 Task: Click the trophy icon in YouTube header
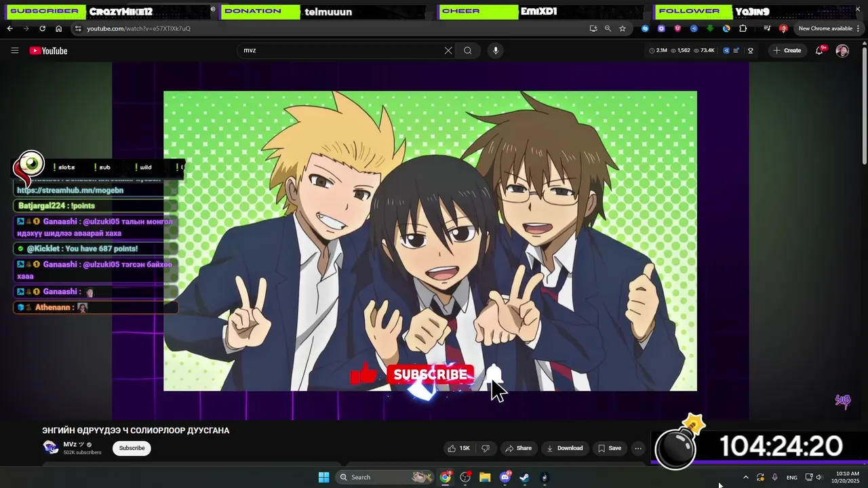[x=750, y=50]
